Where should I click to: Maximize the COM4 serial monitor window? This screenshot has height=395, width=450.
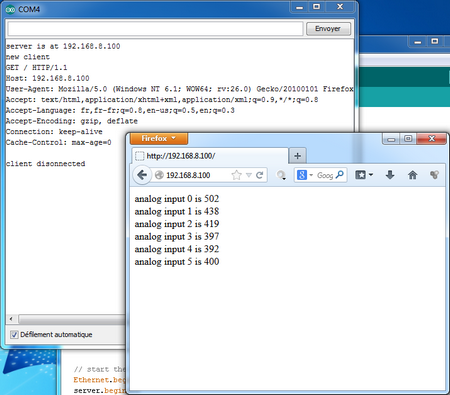pyautogui.click(x=316, y=7)
